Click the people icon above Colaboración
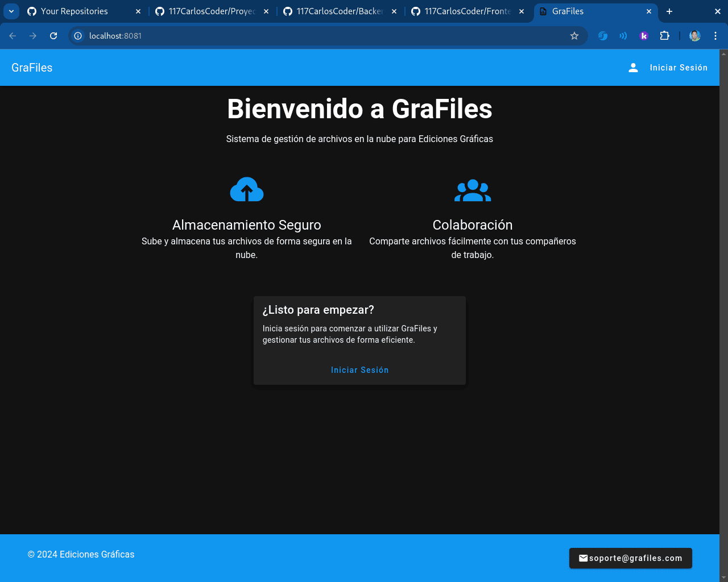This screenshot has width=728, height=582. 472,190
